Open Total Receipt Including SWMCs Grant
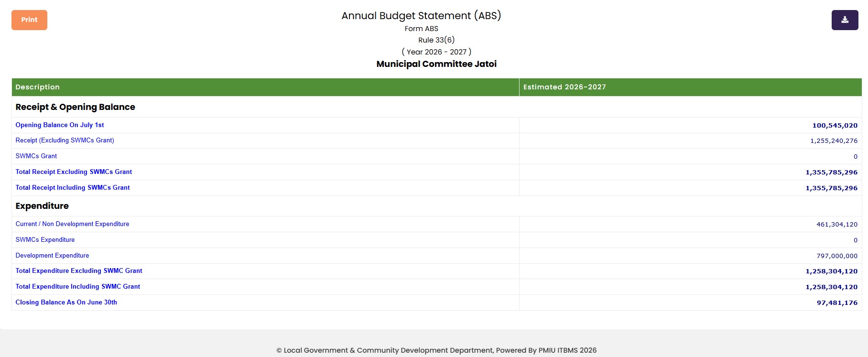 [73, 188]
